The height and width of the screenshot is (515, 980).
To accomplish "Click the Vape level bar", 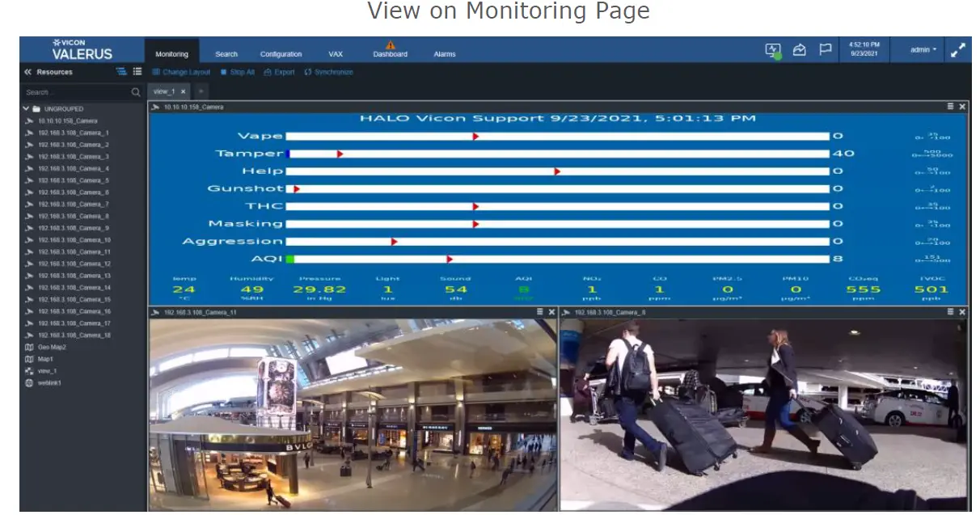I will [x=558, y=136].
